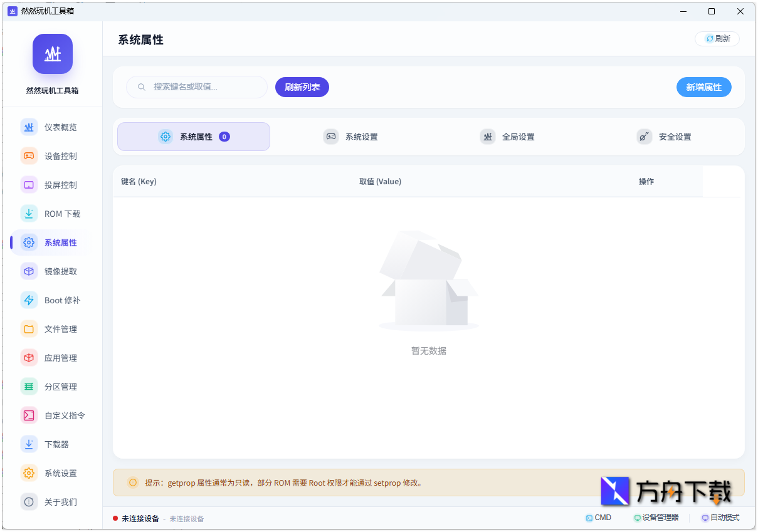
Task: Click the hint info icon in tip bar
Action: pyautogui.click(x=133, y=482)
